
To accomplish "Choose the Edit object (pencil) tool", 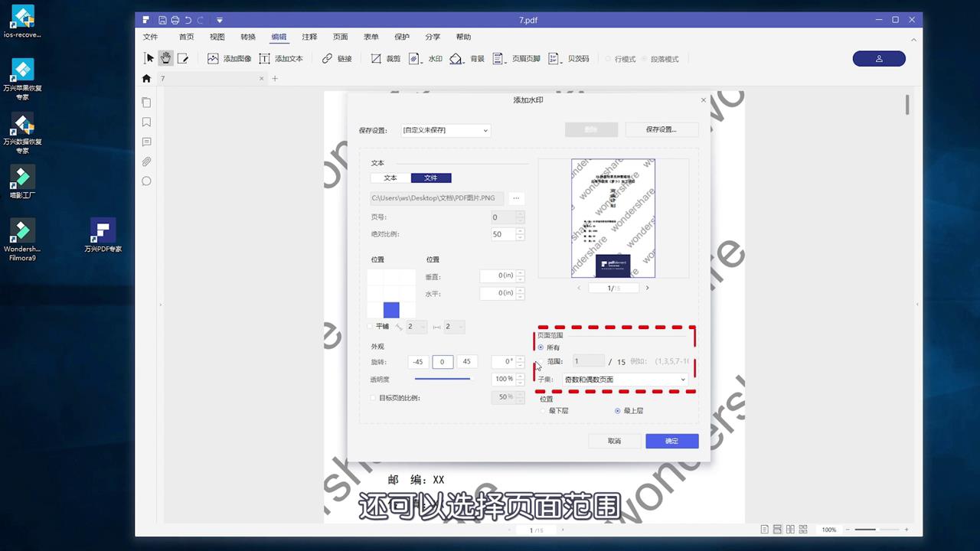I will (x=183, y=58).
